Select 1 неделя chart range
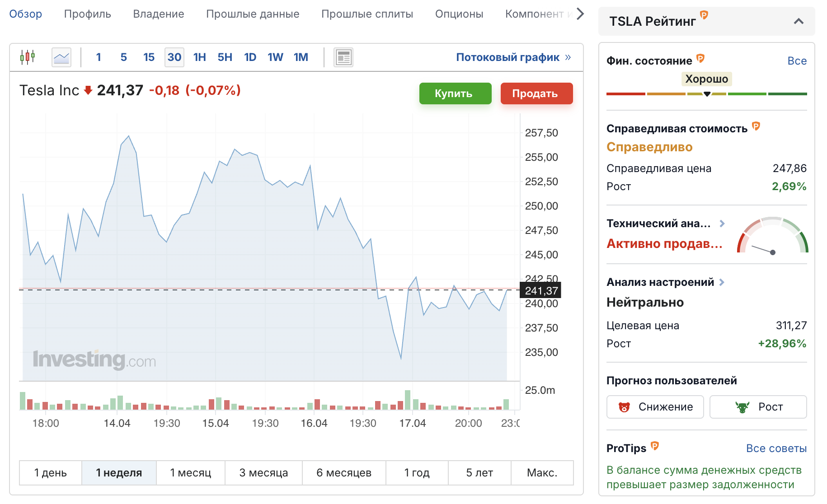 [x=119, y=473]
